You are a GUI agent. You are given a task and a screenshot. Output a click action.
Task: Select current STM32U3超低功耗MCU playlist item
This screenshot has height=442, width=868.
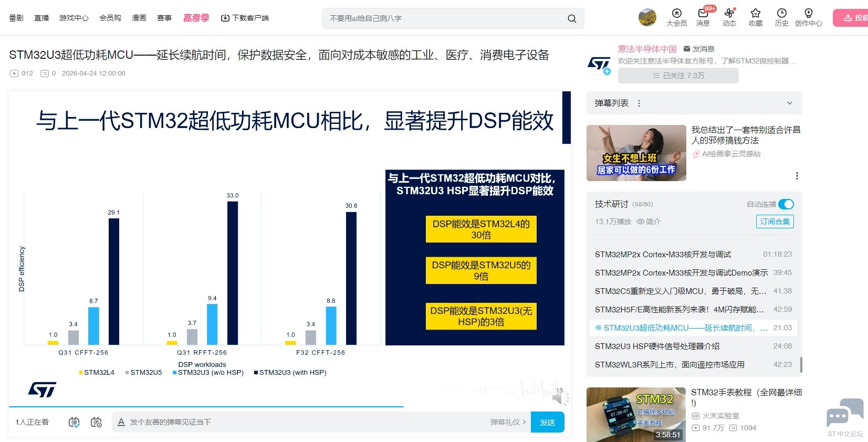click(693, 328)
